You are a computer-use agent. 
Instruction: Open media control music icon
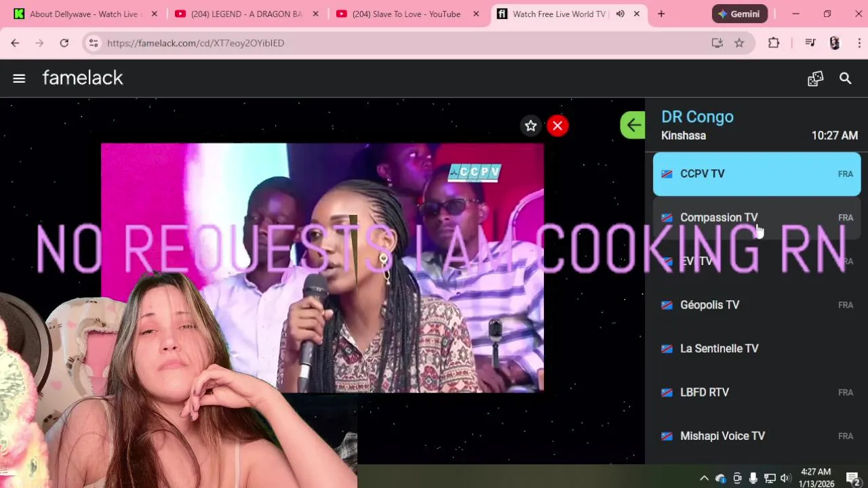810,43
